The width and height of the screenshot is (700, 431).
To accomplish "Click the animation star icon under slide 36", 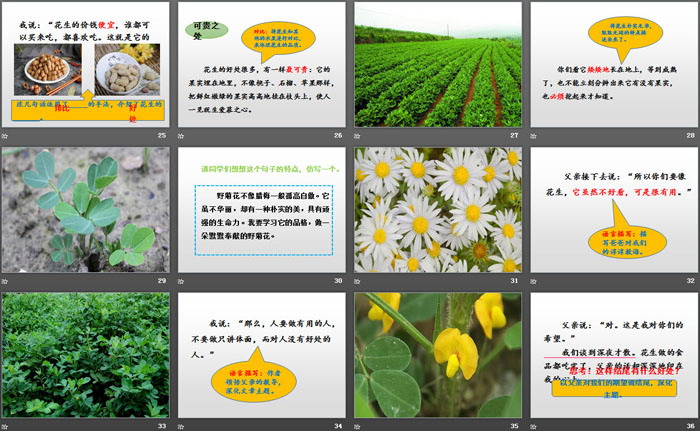I will tap(533, 426).
